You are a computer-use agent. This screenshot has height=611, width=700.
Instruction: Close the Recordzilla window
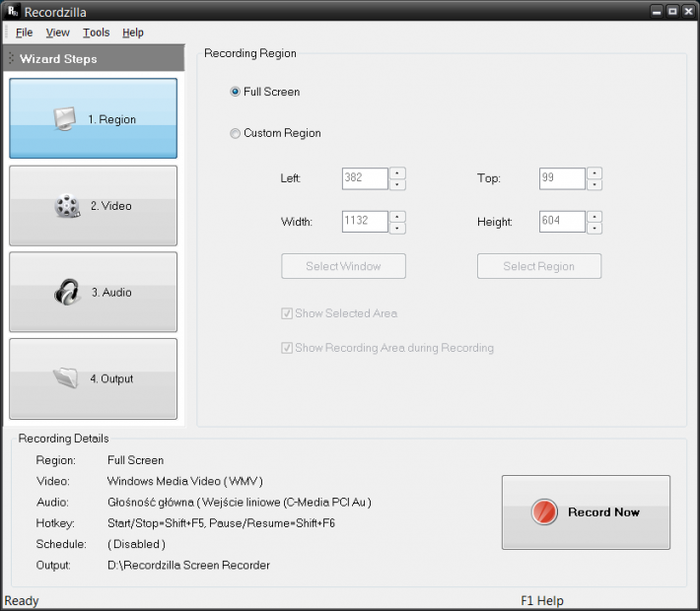(688, 12)
